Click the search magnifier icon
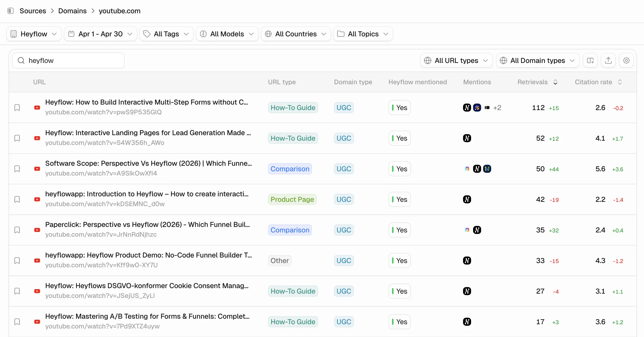644x337 pixels. click(21, 60)
